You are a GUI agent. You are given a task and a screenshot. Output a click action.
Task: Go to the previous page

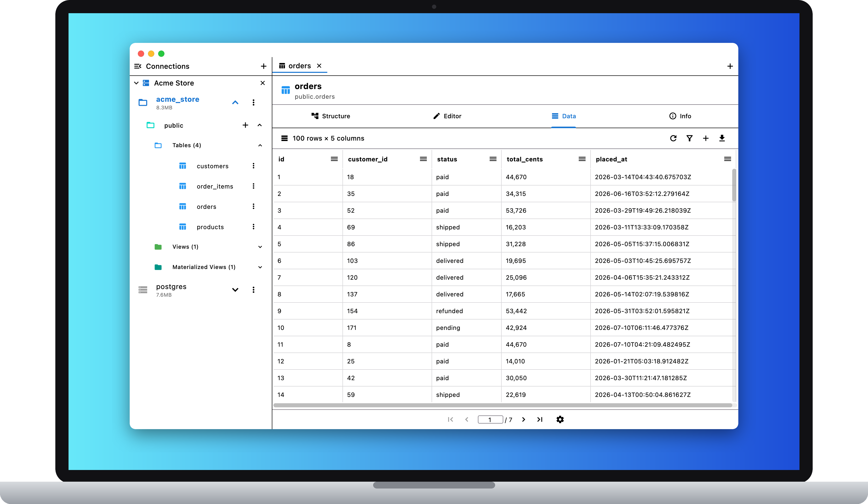[467, 419]
